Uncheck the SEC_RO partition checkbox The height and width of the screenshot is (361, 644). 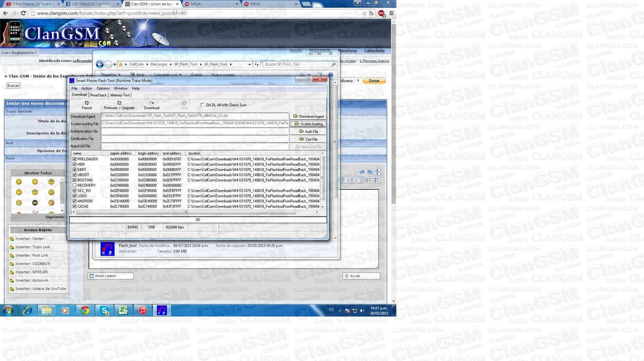click(x=74, y=191)
